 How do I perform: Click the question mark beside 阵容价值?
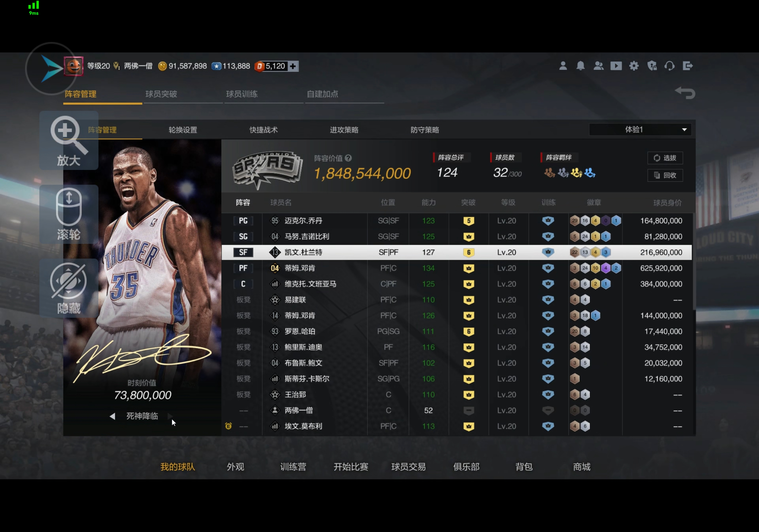(x=348, y=158)
